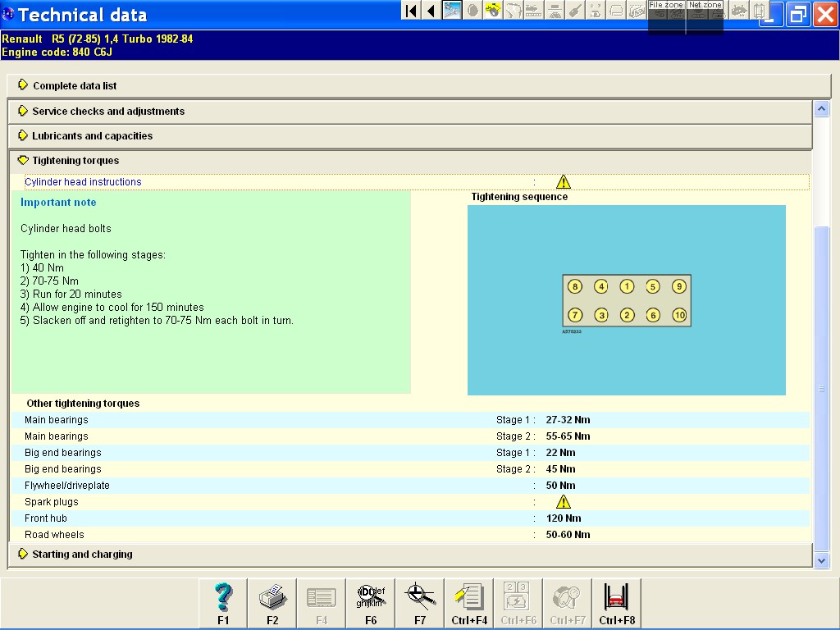The height and width of the screenshot is (630, 840).
Task: Click the scrollbar up arrow
Action: coord(821,109)
